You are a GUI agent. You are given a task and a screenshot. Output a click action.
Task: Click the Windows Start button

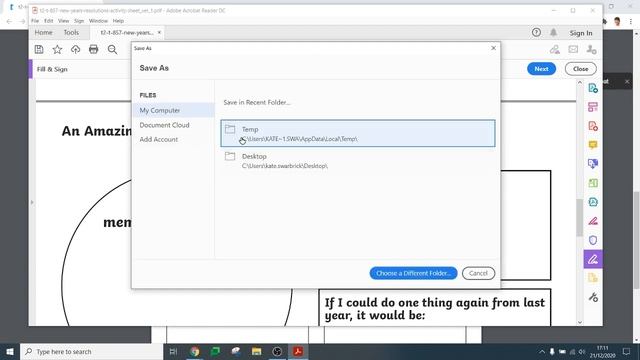pyautogui.click(x=10, y=351)
